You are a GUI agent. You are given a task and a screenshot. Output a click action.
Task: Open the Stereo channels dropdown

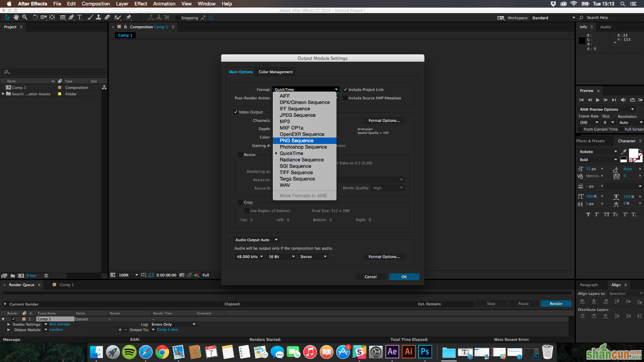313,257
